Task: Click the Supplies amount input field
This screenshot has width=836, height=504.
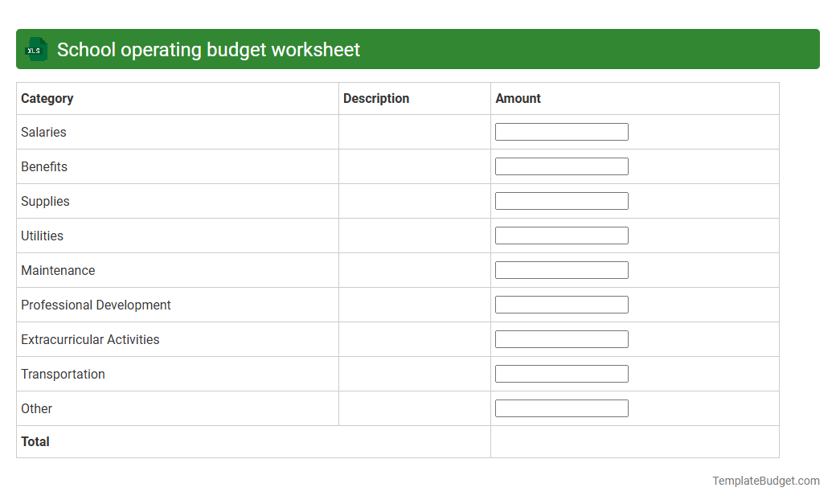Action: click(x=561, y=200)
